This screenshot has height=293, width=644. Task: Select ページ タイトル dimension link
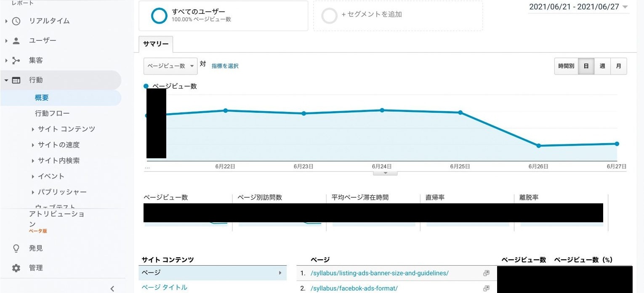[x=164, y=288]
